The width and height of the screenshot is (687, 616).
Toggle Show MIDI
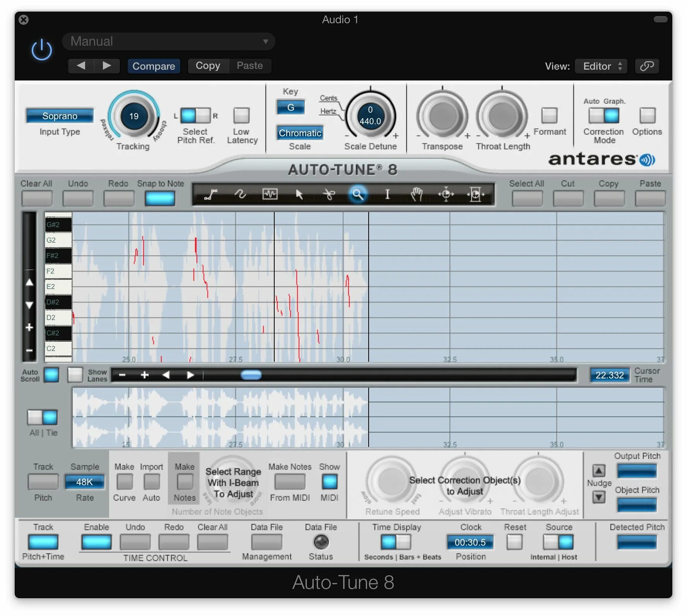coord(330,482)
